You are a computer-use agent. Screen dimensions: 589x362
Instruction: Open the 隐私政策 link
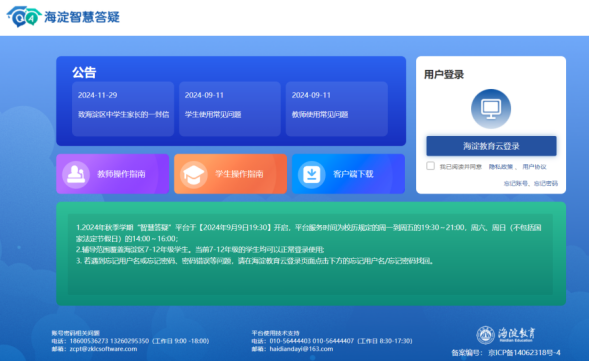(500, 167)
